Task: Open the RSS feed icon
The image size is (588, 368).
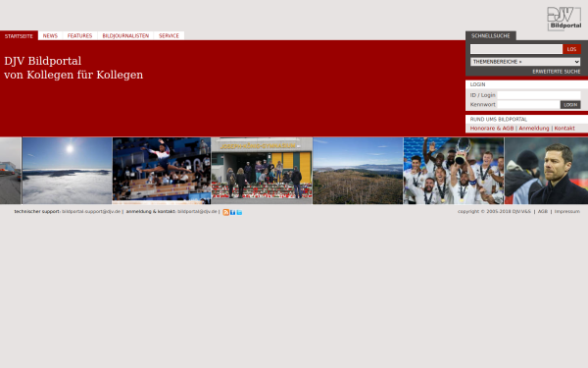Action: tap(225, 213)
